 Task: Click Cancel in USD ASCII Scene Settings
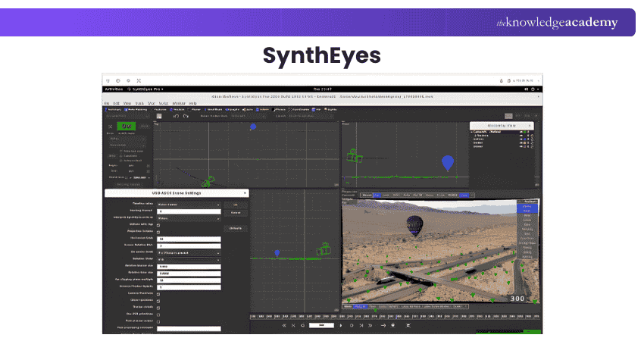(x=236, y=213)
